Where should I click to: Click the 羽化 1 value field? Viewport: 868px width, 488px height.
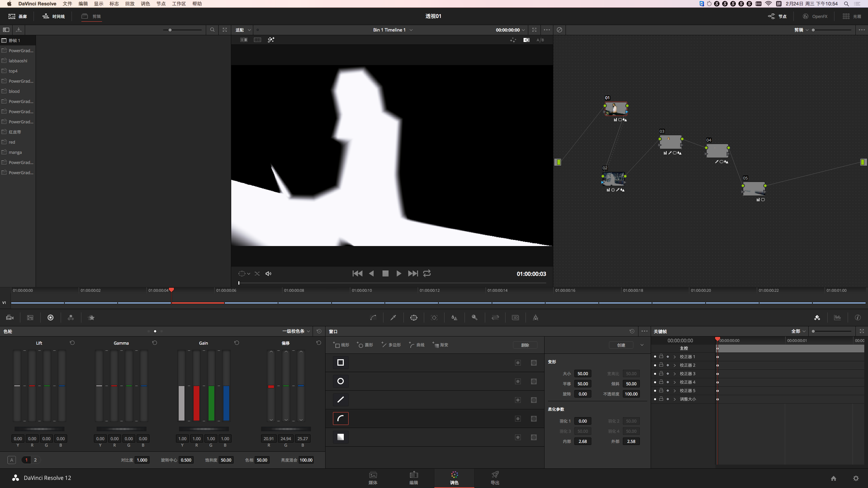click(x=583, y=421)
